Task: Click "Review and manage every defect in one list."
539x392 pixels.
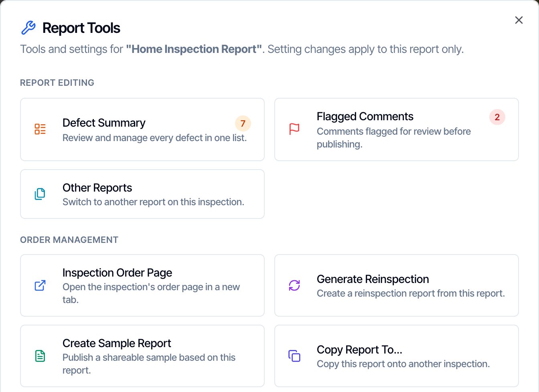Action: tap(155, 138)
